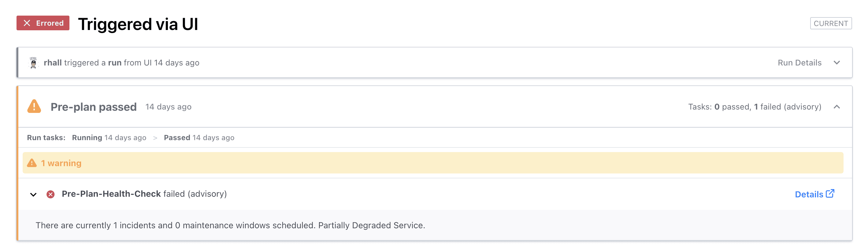Expand the Run Details section
The width and height of the screenshot is (868, 246).
coord(837,63)
